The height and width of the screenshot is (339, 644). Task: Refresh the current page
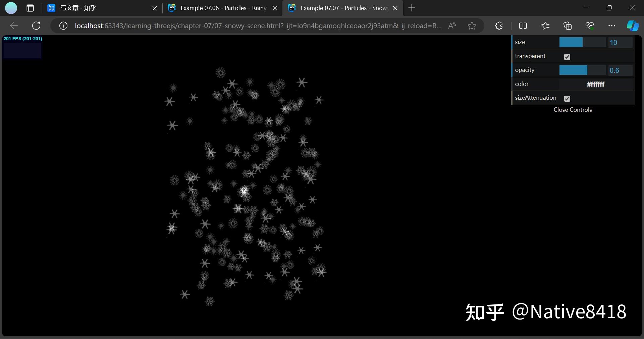click(x=36, y=26)
